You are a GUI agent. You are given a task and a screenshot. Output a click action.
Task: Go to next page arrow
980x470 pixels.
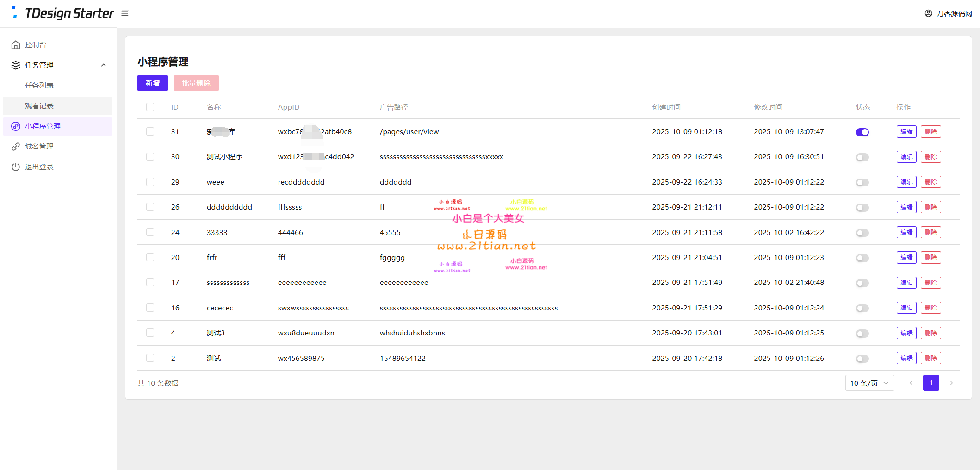click(951, 383)
